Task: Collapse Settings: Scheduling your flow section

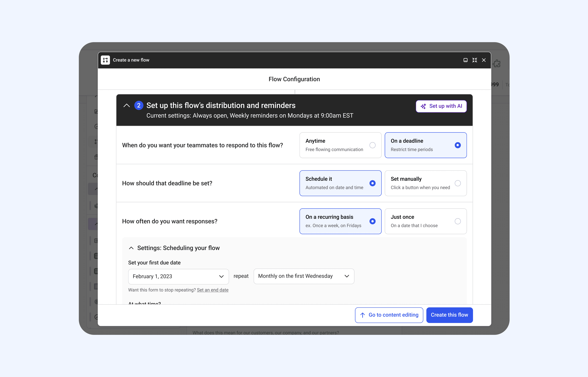Action: (131, 248)
